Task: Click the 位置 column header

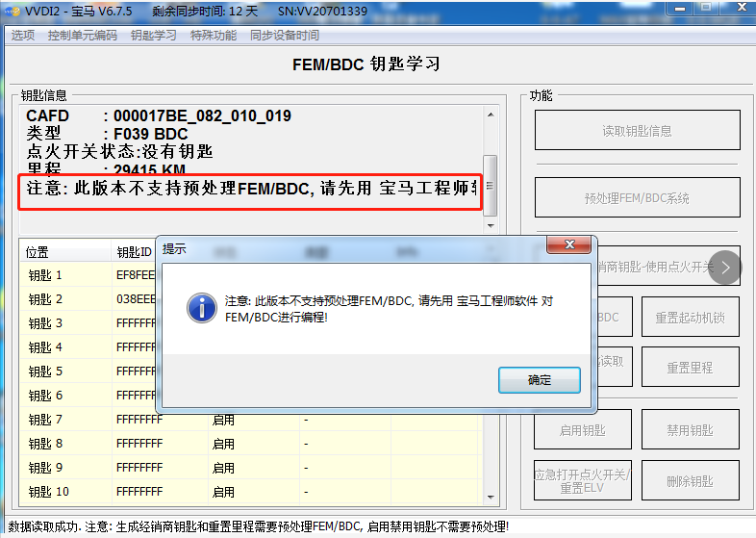Action: click(x=65, y=252)
